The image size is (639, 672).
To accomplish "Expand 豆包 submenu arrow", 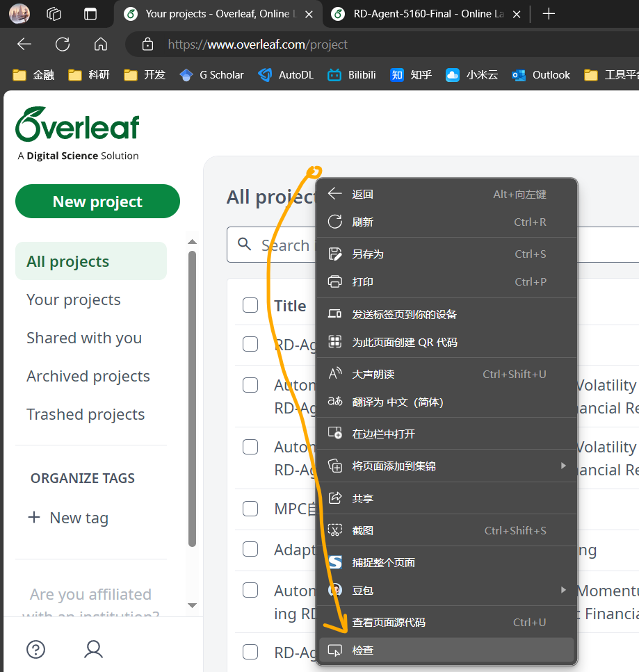I will tap(563, 590).
